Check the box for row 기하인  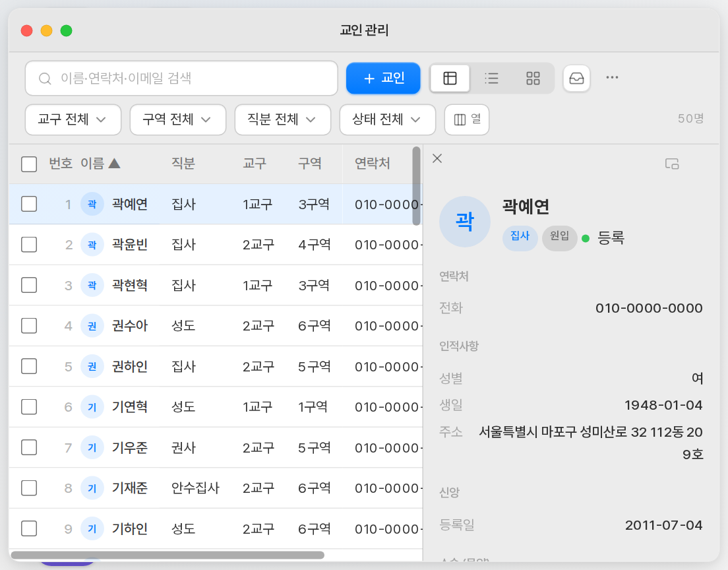pos(29,528)
